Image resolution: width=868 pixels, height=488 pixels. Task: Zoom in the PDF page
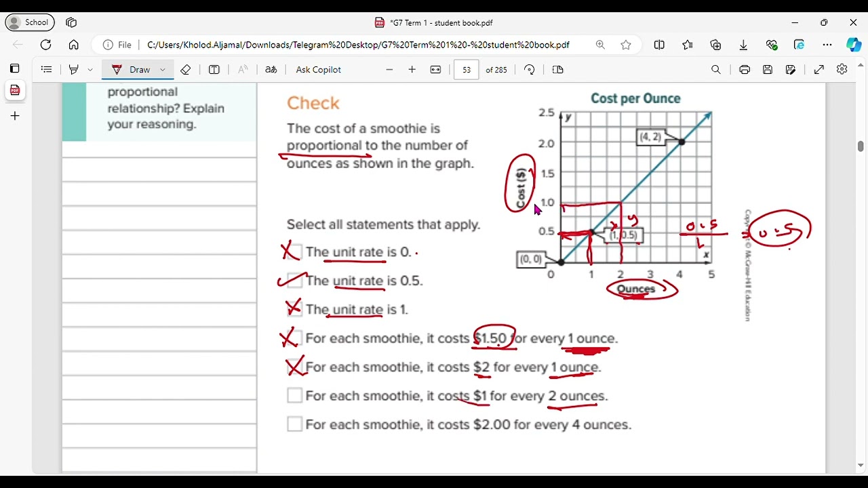point(412,69)
